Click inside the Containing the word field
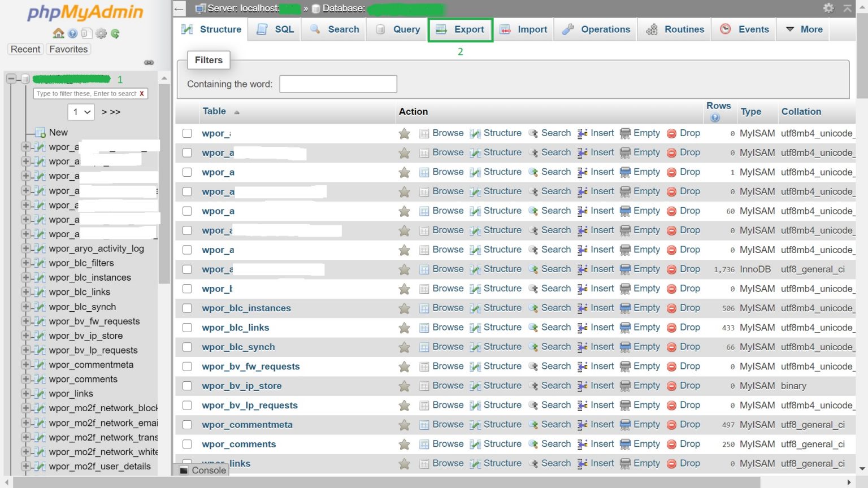Viewport: 868px width, 488px height. pyautogui.click(x=337, y=84)
